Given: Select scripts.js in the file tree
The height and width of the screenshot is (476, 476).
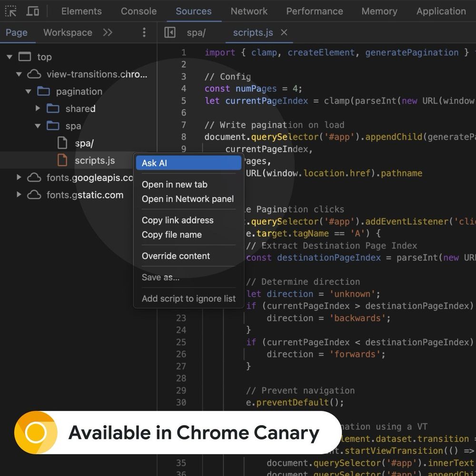Looking at the screenshot, I should [x=95, y=160].
